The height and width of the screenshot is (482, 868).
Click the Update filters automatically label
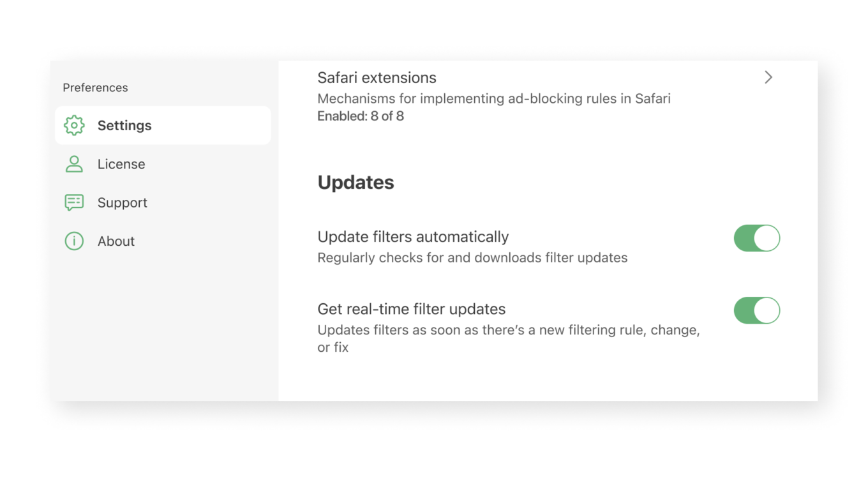pos(413,236)
